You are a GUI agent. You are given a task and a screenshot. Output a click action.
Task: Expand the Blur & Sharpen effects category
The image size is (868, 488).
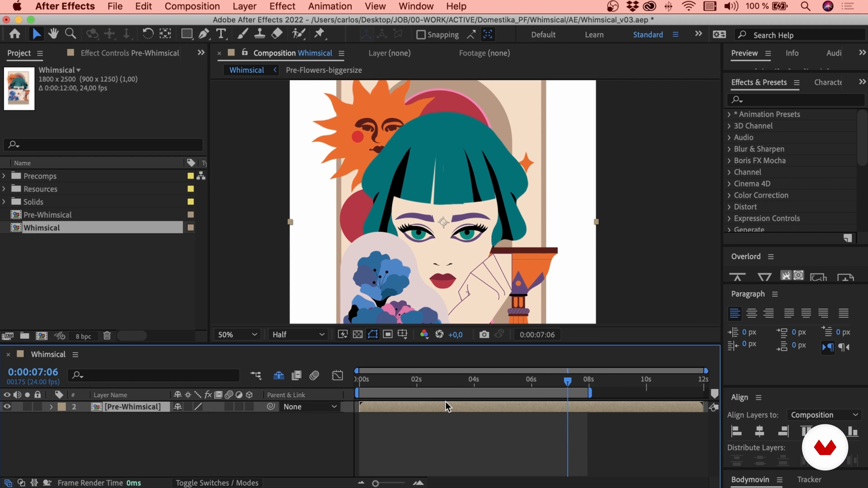729,149
